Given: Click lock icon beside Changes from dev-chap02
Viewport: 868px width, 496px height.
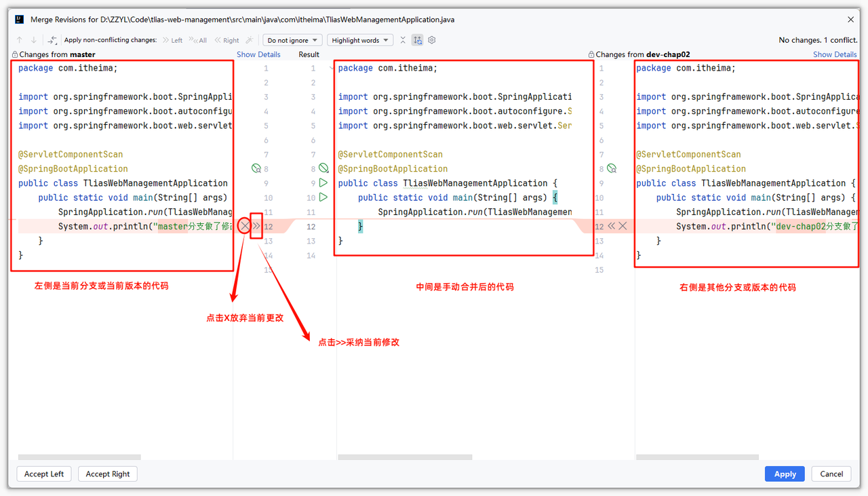Looking at the screenshot, I should click(x=591, y=54).
